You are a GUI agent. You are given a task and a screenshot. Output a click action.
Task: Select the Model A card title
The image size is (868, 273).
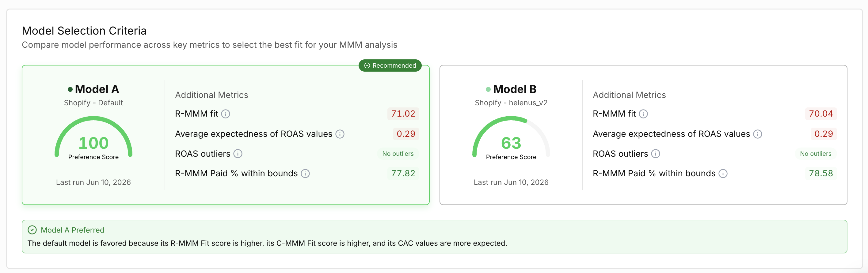click(x=93, y=89)
